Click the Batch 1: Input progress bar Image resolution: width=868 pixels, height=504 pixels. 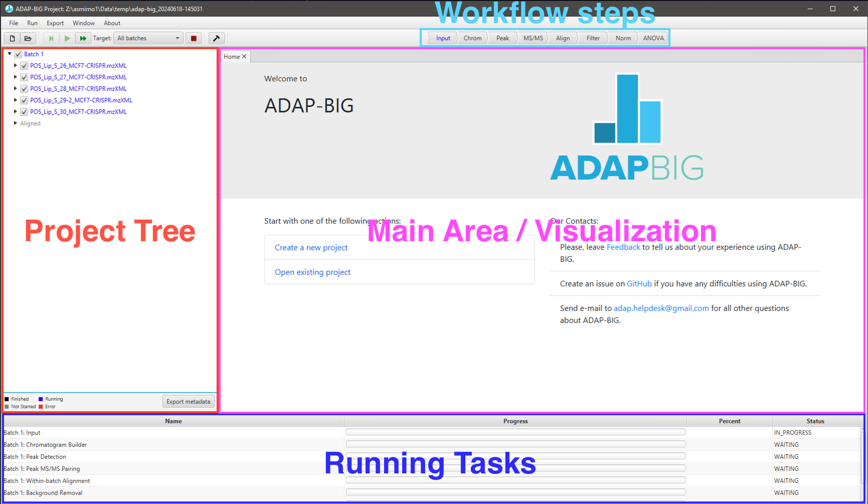click(515, 432)
